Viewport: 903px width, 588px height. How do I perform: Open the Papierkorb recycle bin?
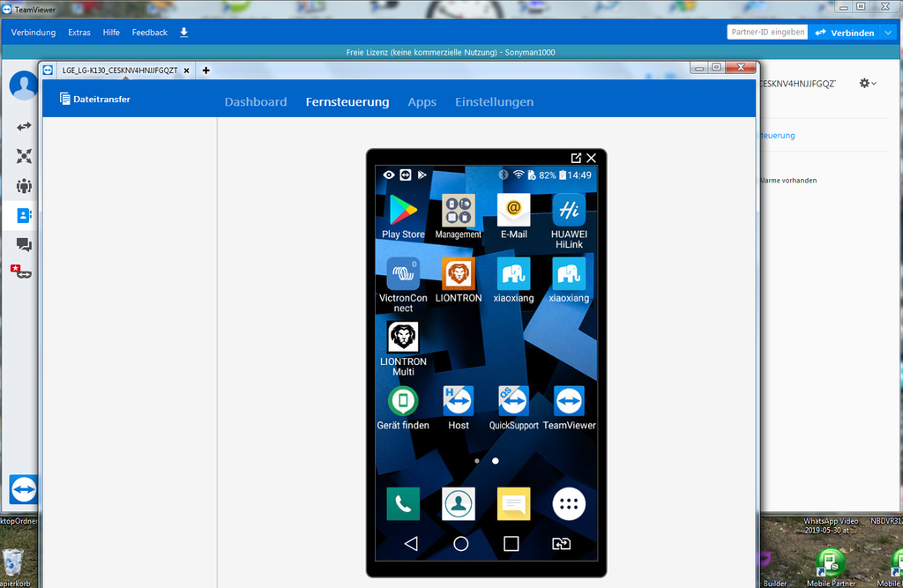tap(13, 567)
